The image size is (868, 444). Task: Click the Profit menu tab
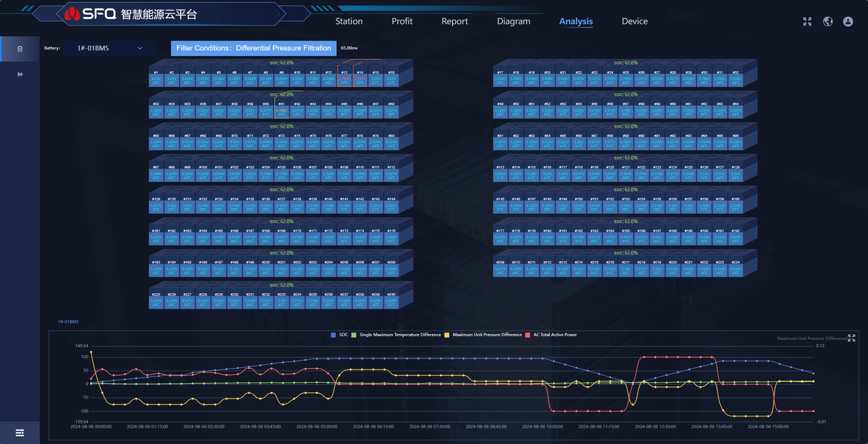[x=402, y=20]
